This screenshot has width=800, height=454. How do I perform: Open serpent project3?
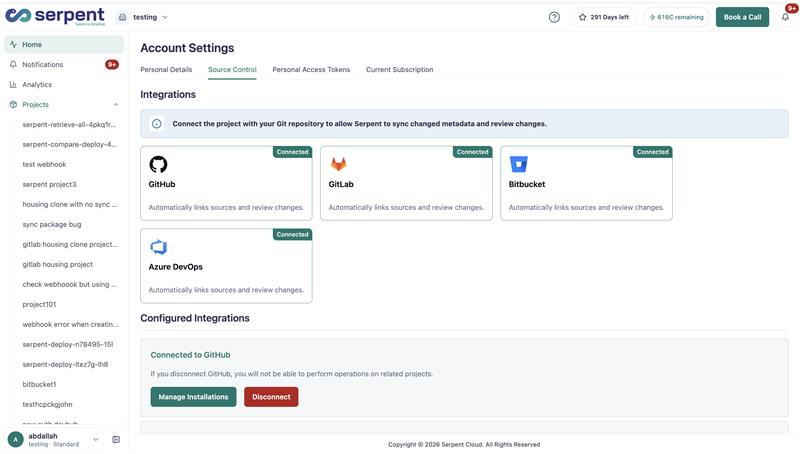point(49,184)
